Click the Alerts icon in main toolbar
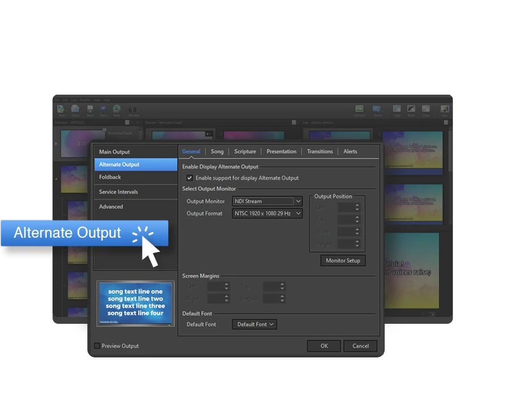Image resolution: width=532 pixels, height=419 pixels. coord(376,109)
